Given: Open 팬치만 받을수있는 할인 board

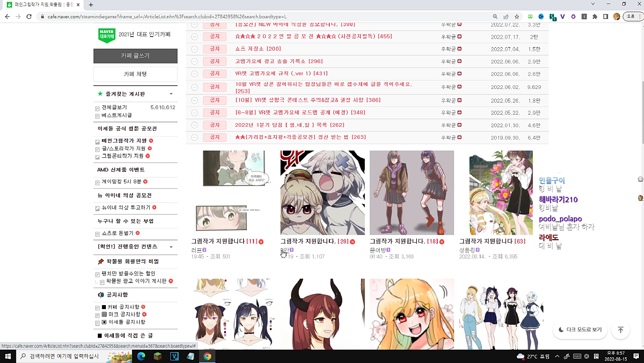Looking at the screenshot, I should coord(128,273).
